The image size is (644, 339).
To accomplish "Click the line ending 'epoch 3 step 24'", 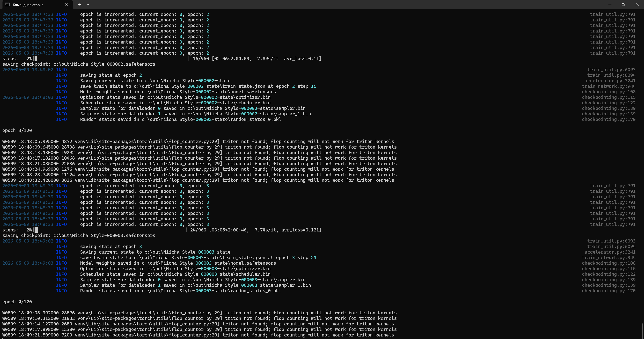I will tap(198, 257).
